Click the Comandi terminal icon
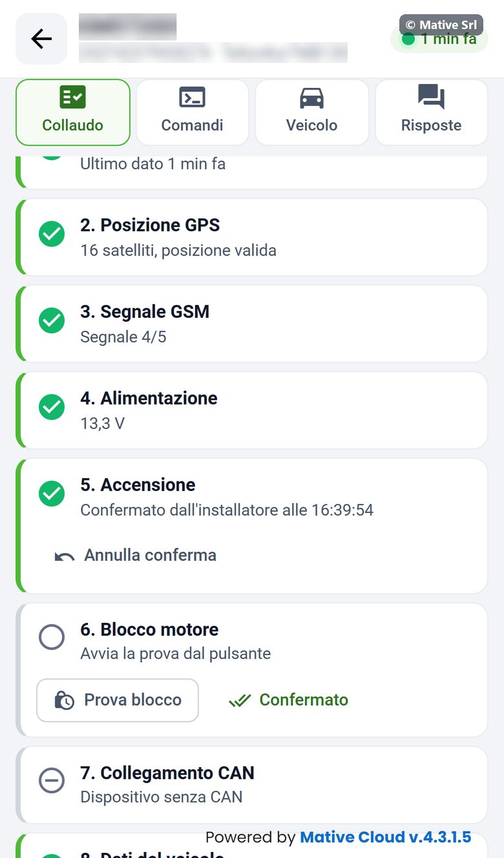 click(193, 98)
